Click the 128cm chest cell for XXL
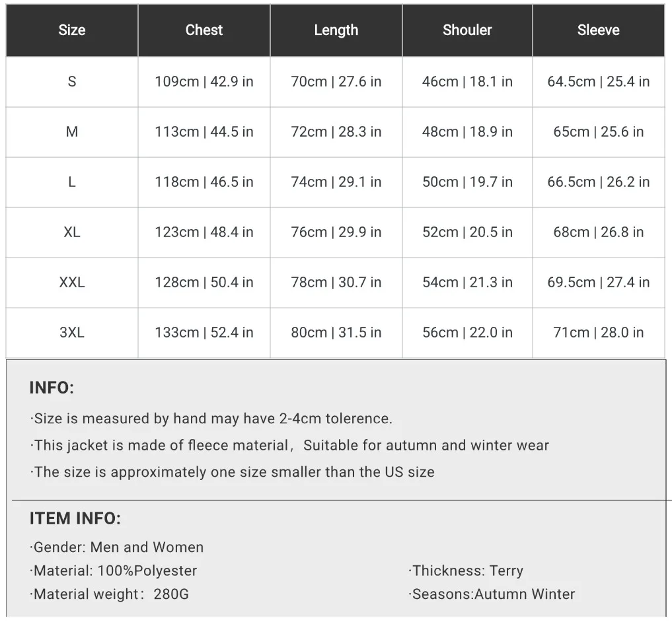This screenshot has height=624, width=672. click(204, 283)
